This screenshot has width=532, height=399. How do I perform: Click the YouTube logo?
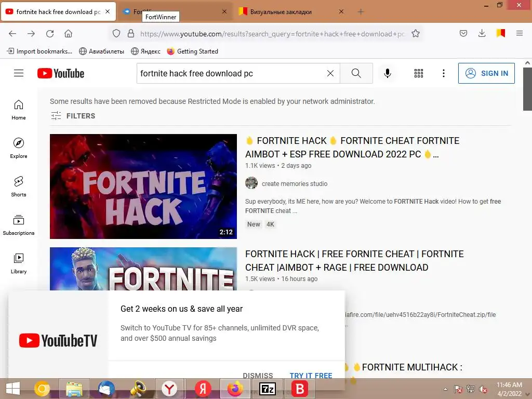pyautogui.click(x=61, y=73)
